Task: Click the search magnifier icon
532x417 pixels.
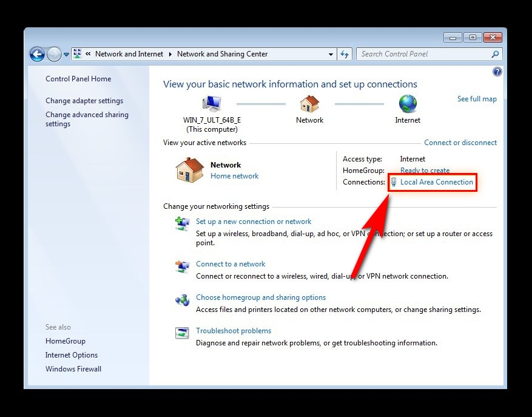Action: (495, 54)
